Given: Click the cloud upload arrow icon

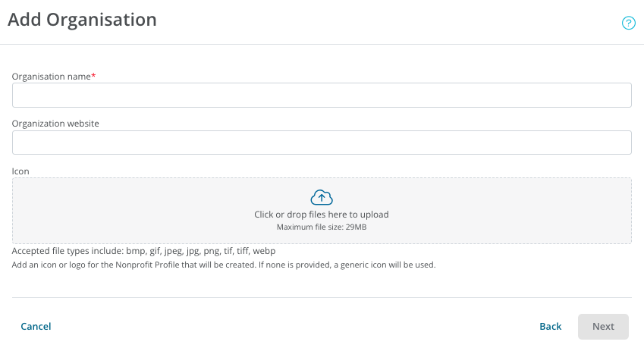Looking at the screenshot, I should click(322, 197).
